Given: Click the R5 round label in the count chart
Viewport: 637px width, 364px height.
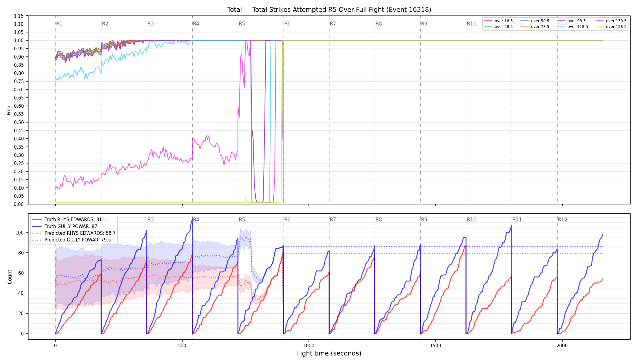Looking at the screenshot, I should (242, 220).
